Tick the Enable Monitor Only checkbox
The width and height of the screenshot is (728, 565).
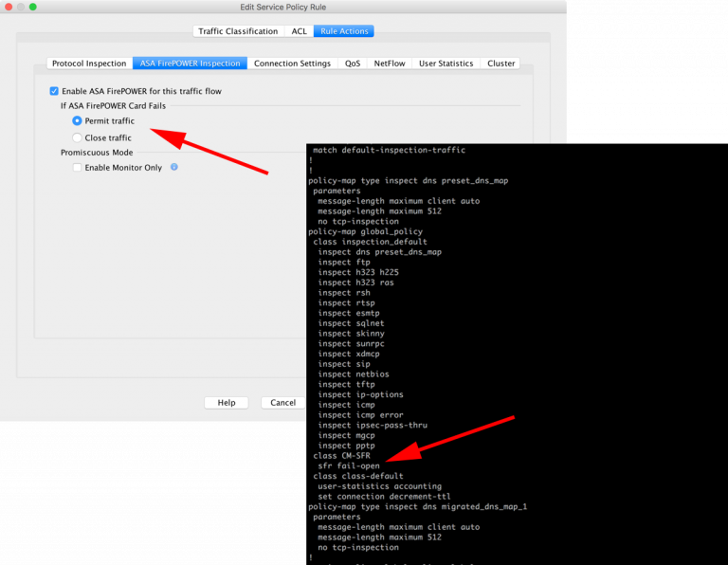point(77,168)
